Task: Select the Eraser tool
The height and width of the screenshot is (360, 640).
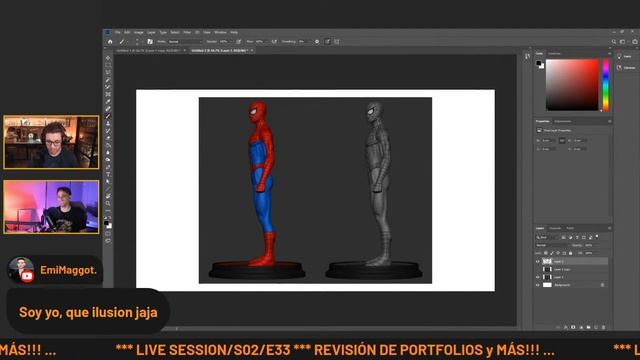Action: 108,138
